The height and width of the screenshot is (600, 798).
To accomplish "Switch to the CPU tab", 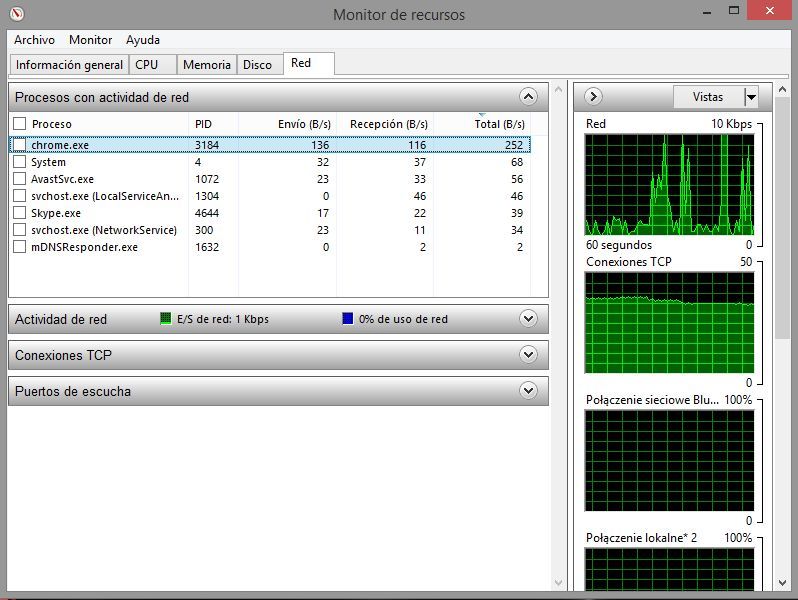I will pos(153,65).
